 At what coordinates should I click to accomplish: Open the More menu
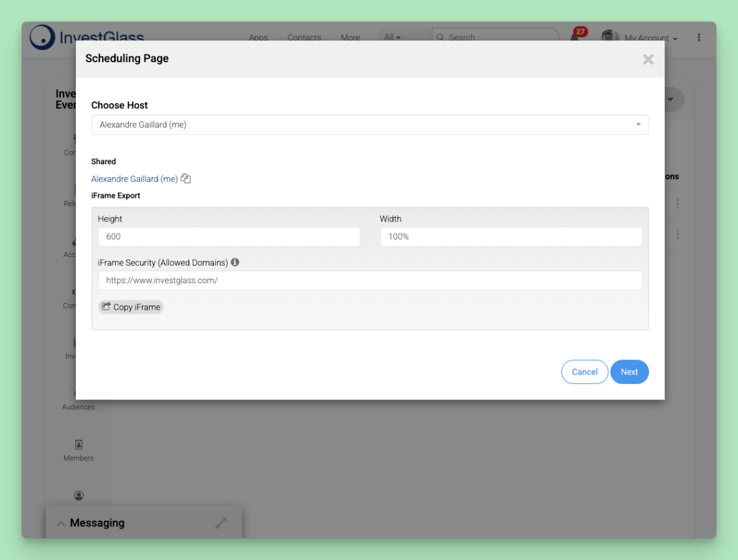350,37
